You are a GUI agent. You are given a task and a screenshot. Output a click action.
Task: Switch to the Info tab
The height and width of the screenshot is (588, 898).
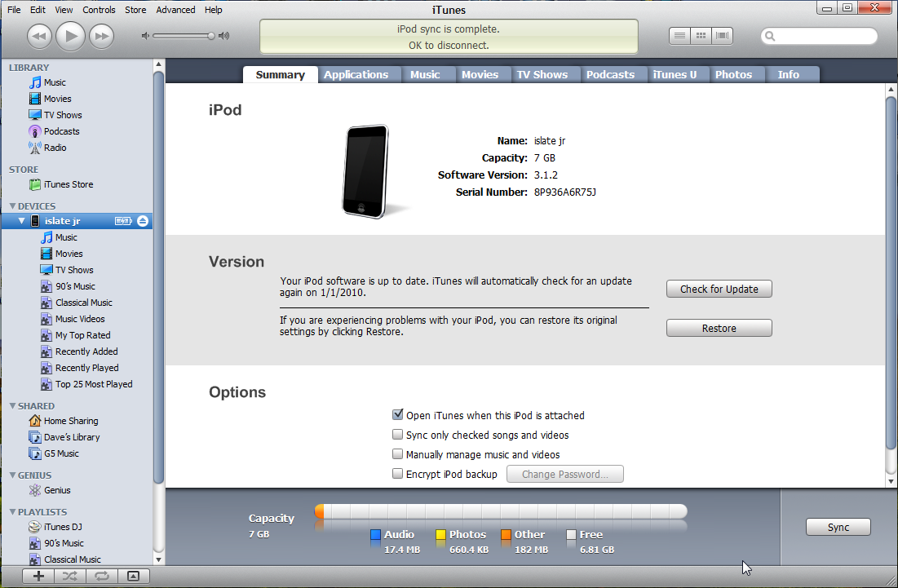[x=789, y=74]
